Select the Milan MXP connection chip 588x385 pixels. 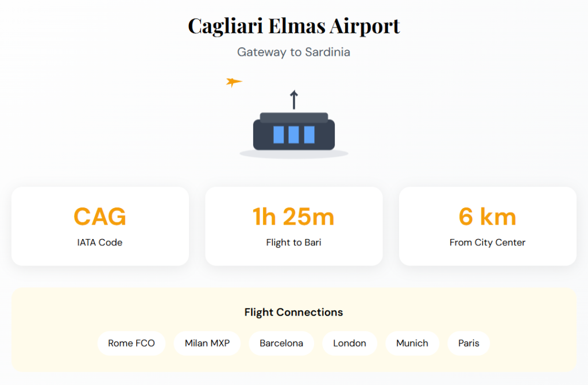(x=207, y=343)
